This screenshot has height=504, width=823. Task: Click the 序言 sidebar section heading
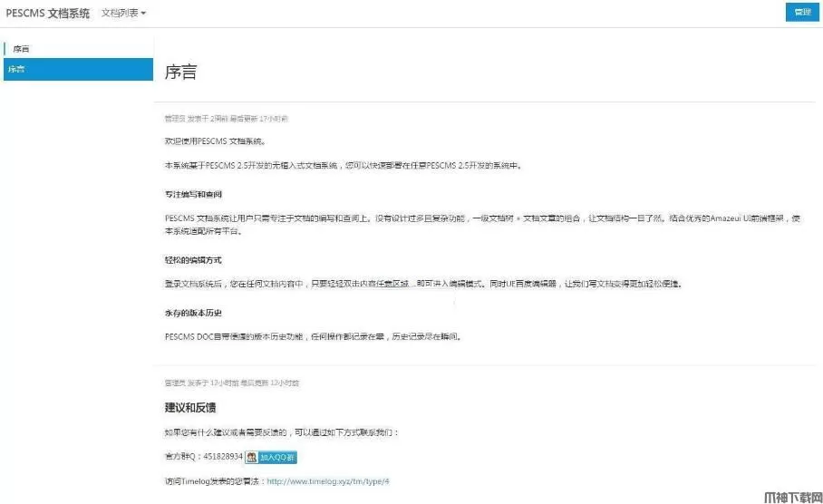click(x=21, y=49)
